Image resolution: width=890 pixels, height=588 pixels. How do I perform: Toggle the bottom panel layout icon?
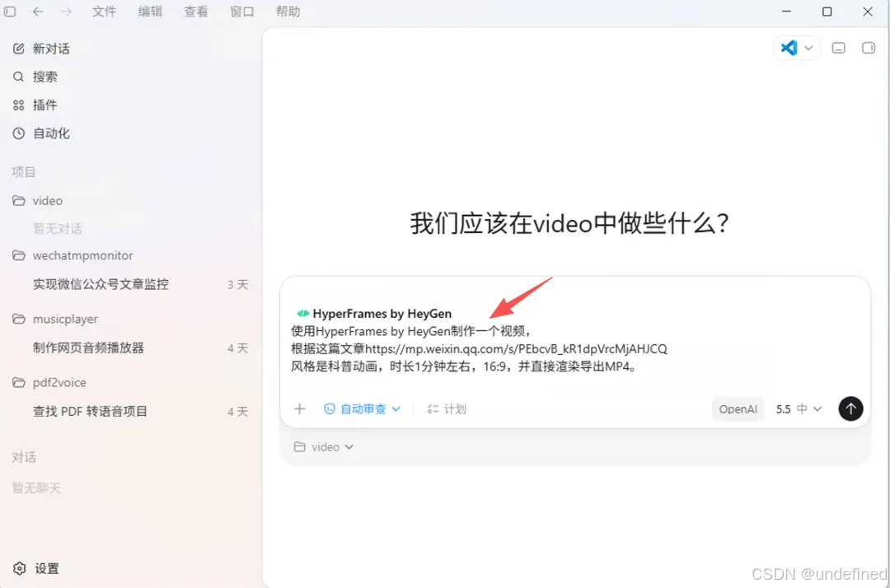click(x=838, y=49)
